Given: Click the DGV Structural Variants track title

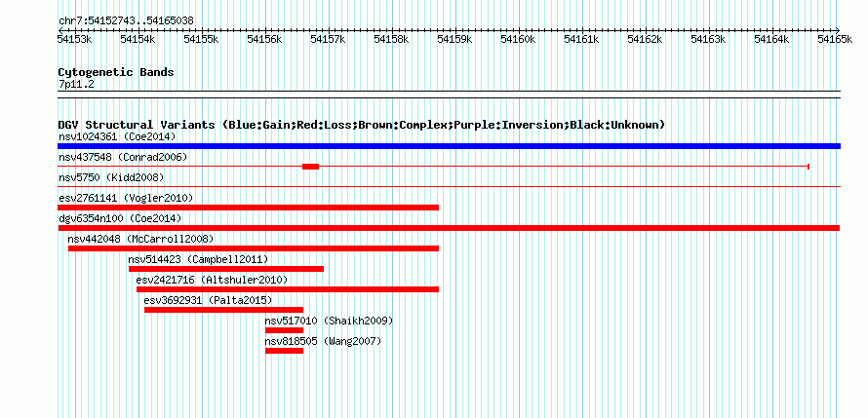Looking at the screenshot, I should coord(362,125).
